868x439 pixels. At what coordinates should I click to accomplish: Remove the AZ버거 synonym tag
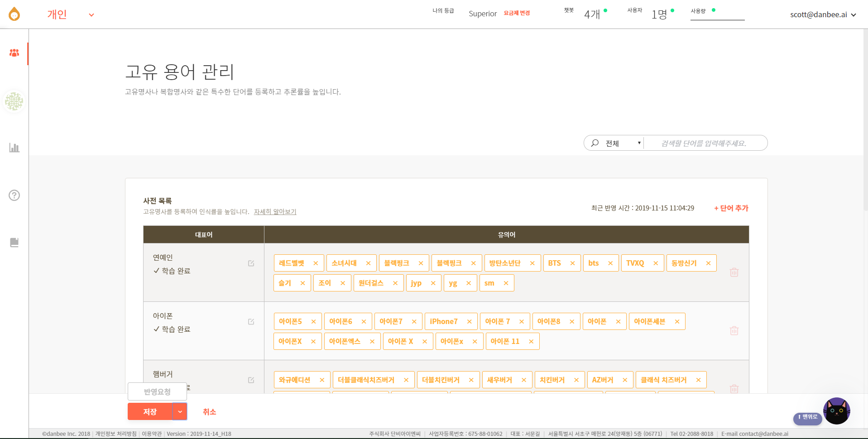click(625, 380)
